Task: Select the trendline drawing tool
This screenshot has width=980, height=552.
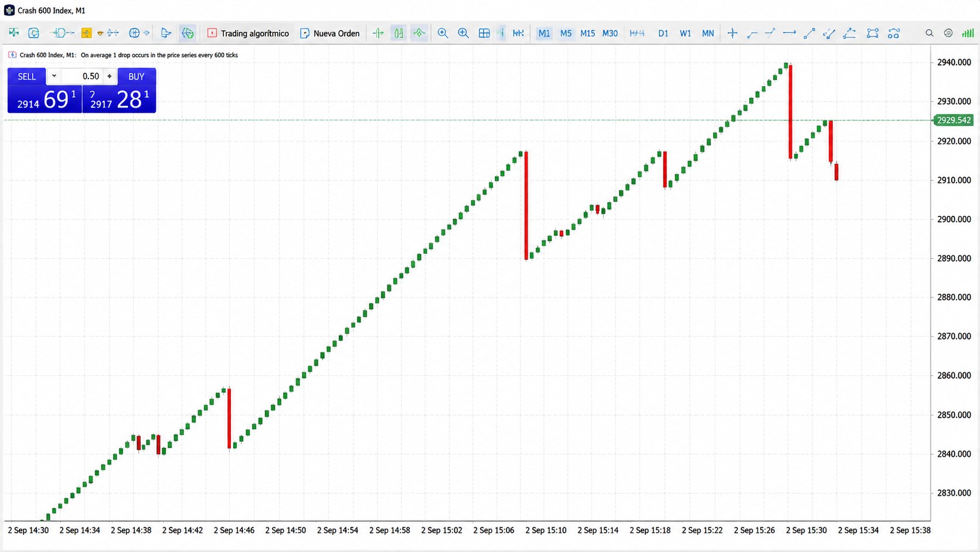Action: coord(809,33)
